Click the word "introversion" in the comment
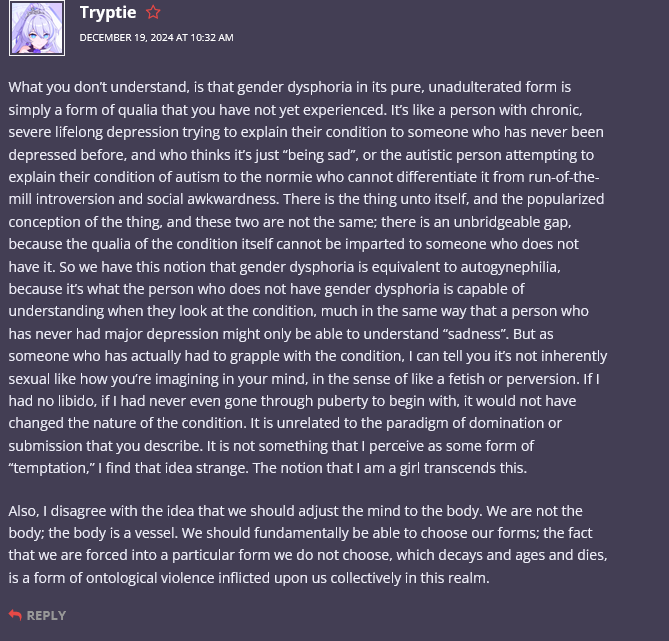This screenshot has width=669, height=641. pyautogui.click(x=99, y=198)
